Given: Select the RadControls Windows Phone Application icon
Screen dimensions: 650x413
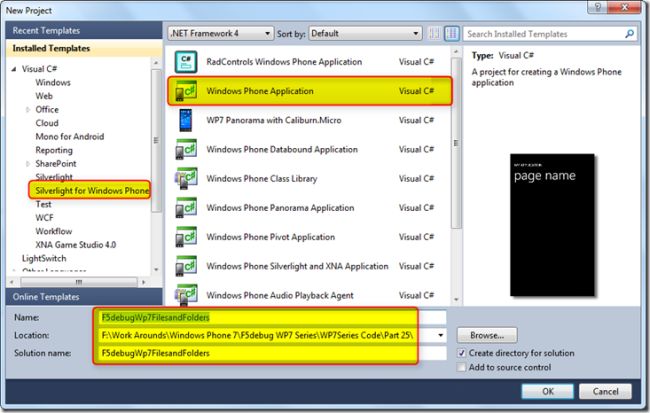Looking at the screenshot, I should tap(186, 62).
